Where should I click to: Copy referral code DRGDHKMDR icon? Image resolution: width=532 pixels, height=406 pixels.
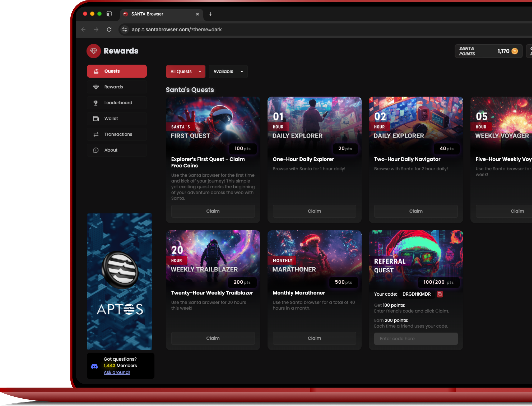point(440,294)
